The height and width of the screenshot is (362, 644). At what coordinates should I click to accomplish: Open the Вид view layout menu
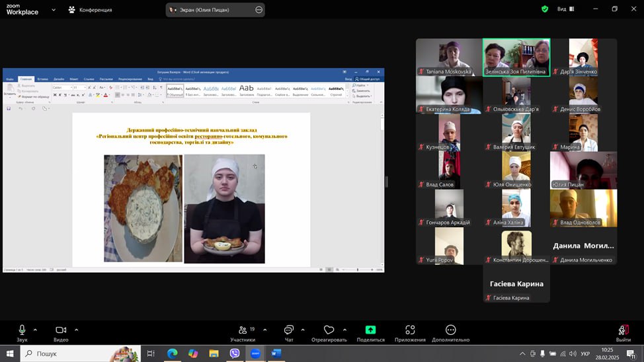pos(565,9)
